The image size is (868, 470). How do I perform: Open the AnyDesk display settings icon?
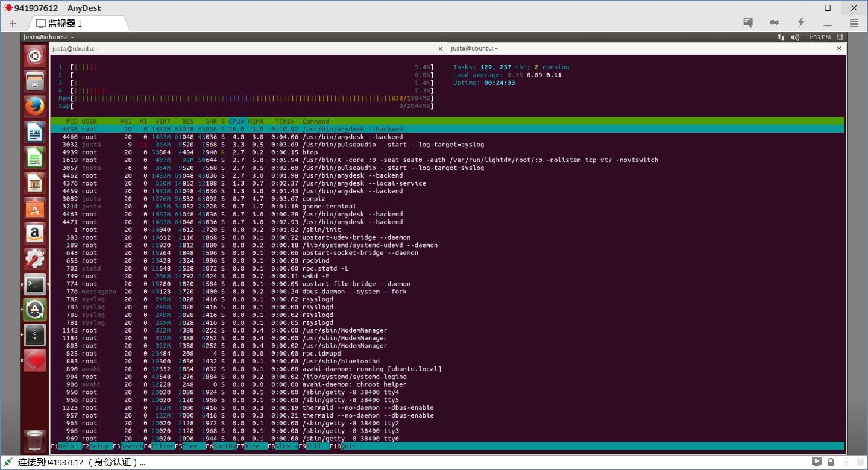[x=828, y=23]
